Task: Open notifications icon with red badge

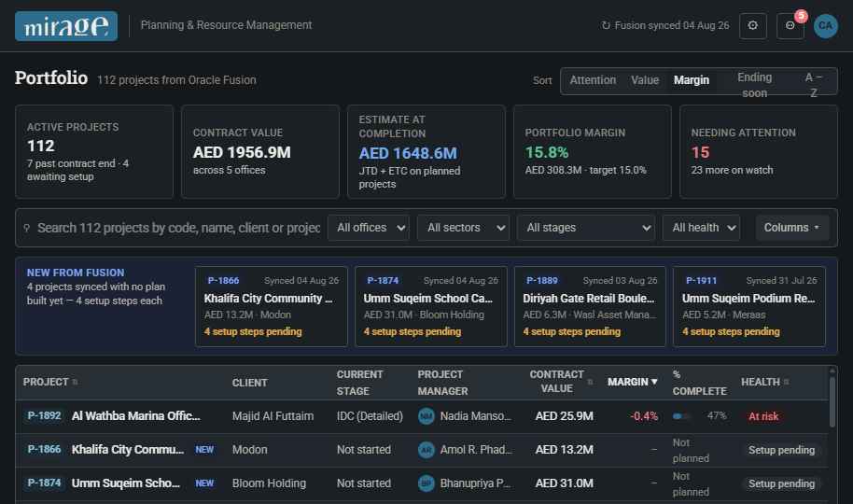Action: 790,25
